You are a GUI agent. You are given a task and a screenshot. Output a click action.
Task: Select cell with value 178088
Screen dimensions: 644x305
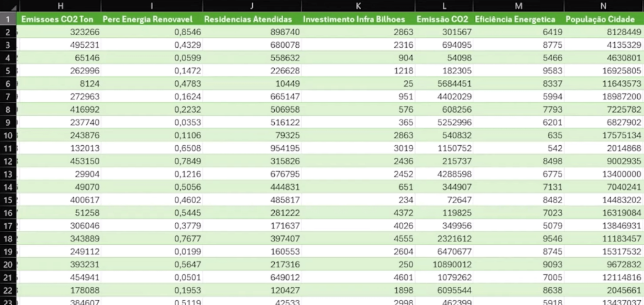tap(60, 291)
